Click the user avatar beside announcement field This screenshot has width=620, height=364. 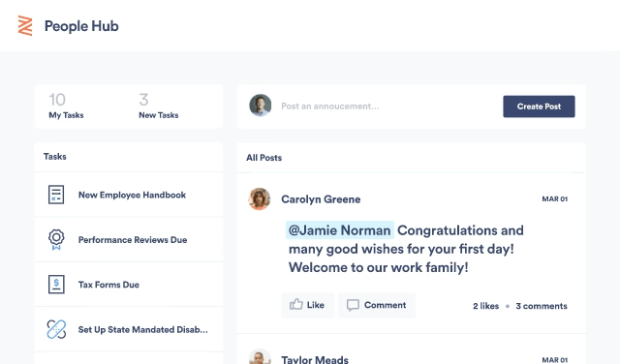click(261, 106)
